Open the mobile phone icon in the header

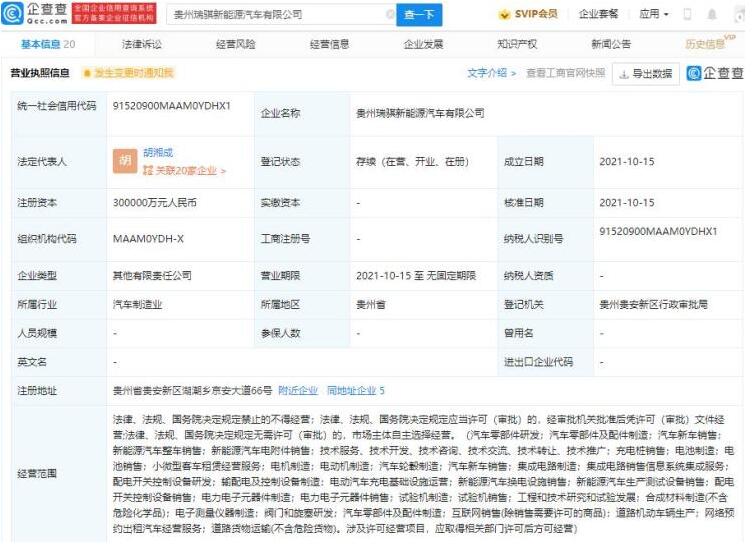[x=688, y=14]
